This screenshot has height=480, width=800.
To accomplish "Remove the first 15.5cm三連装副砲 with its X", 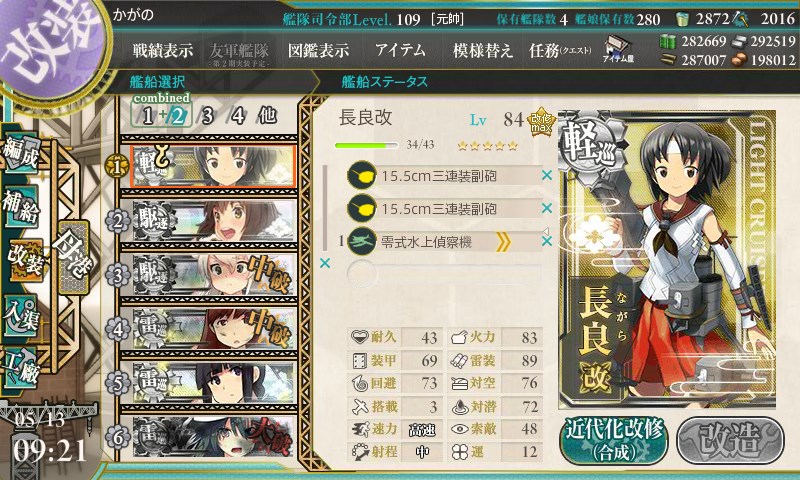I will click(547, 175).
